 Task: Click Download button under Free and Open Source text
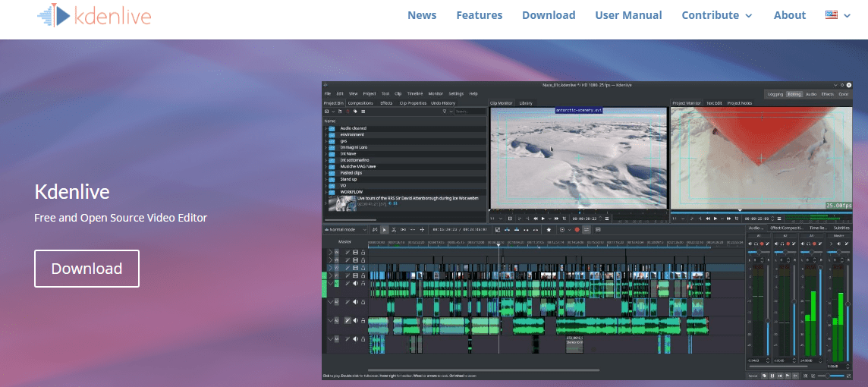coord(87,269)
